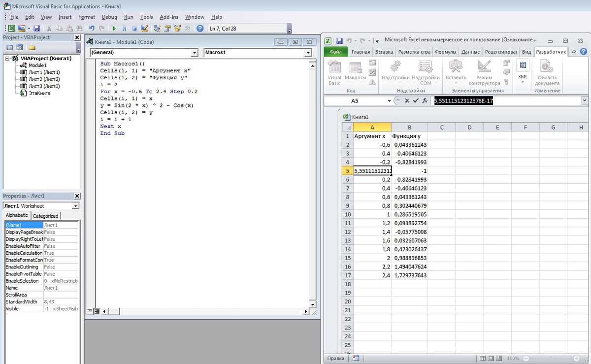Screen dimensions: 591x364
Task: Run the macro with the green play icon
Action: click(114, 29)
